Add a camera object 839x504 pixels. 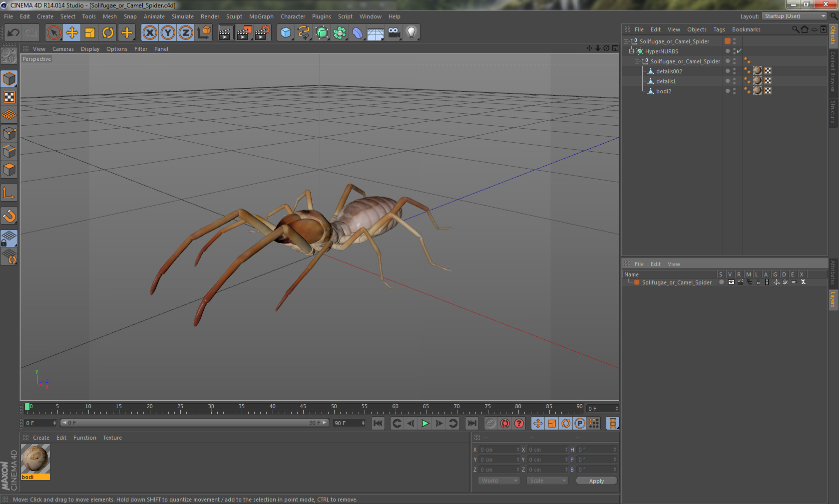pyautogui.click(x=394, y=33)
